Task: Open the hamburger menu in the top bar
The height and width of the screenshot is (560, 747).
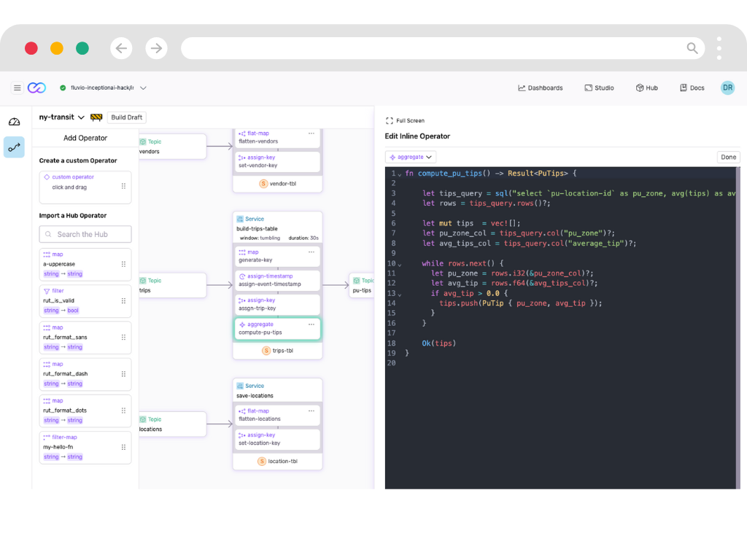Action: point(18,87)
